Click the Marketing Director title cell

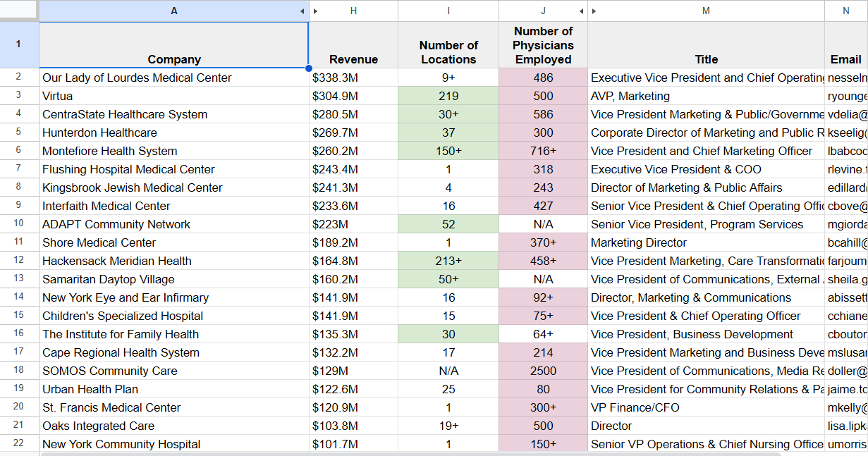pyautogui.click(x=706, y=242)
